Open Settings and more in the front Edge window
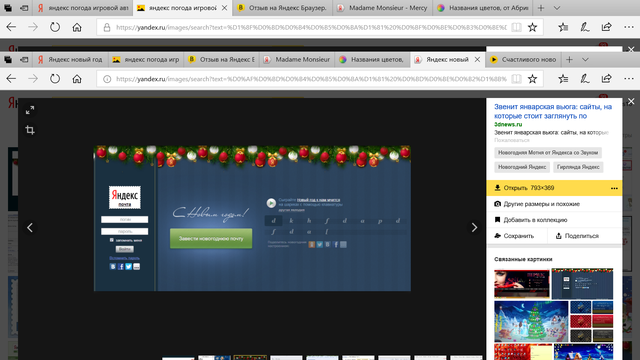 [x=629, y=79]
